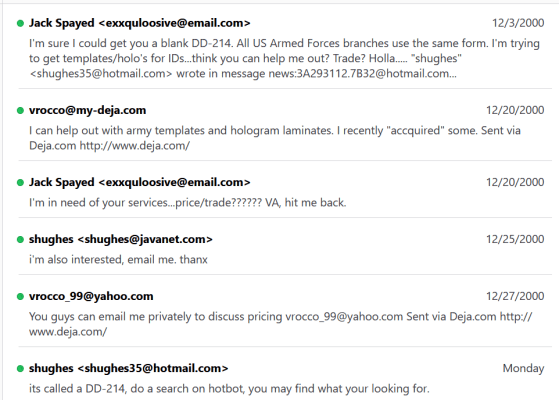Click green dot next to vrocco@my-deja.com
Screen dimensions: 559x400
(20, 111)
